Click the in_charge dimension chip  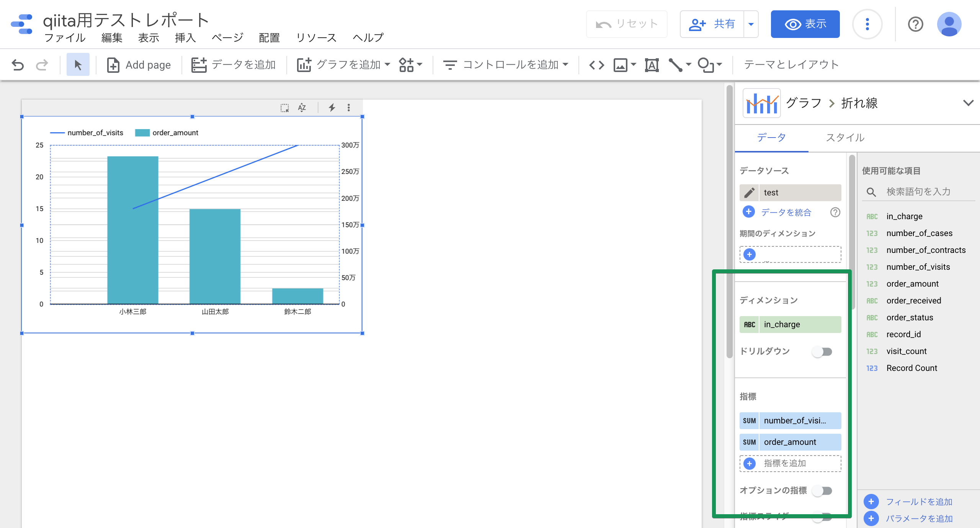(x=790, y=325)
